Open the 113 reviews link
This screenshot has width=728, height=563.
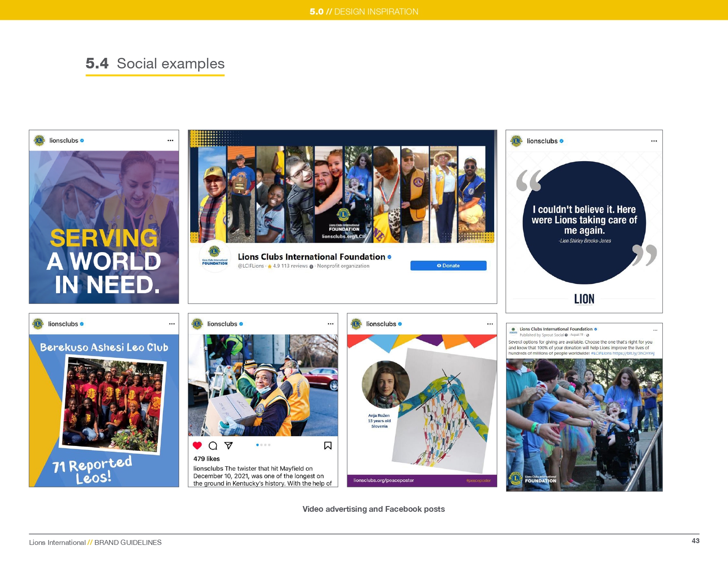(x=295, y=266)
